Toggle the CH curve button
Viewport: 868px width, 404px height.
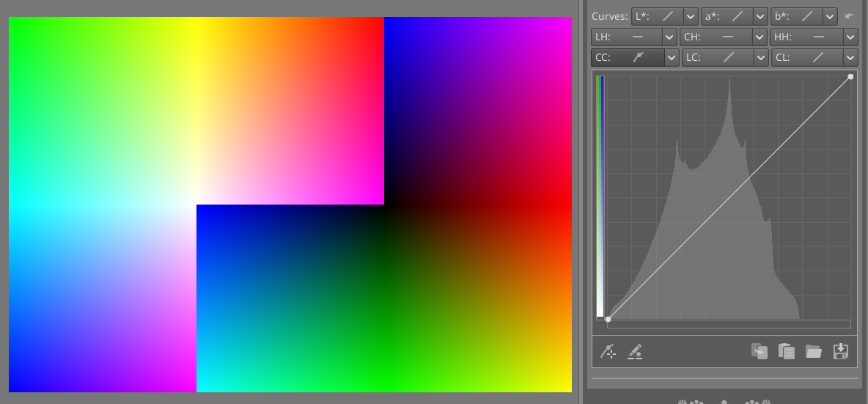click(716, 37)
